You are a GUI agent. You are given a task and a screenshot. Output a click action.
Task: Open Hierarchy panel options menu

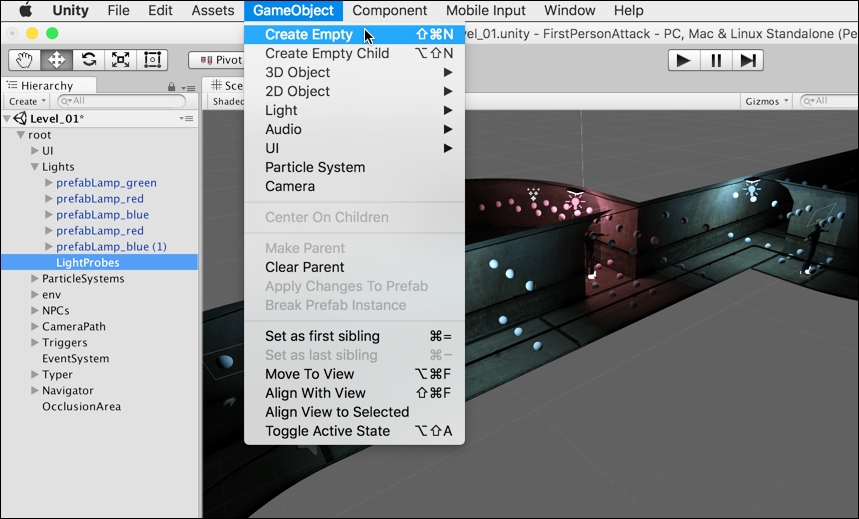189,88
